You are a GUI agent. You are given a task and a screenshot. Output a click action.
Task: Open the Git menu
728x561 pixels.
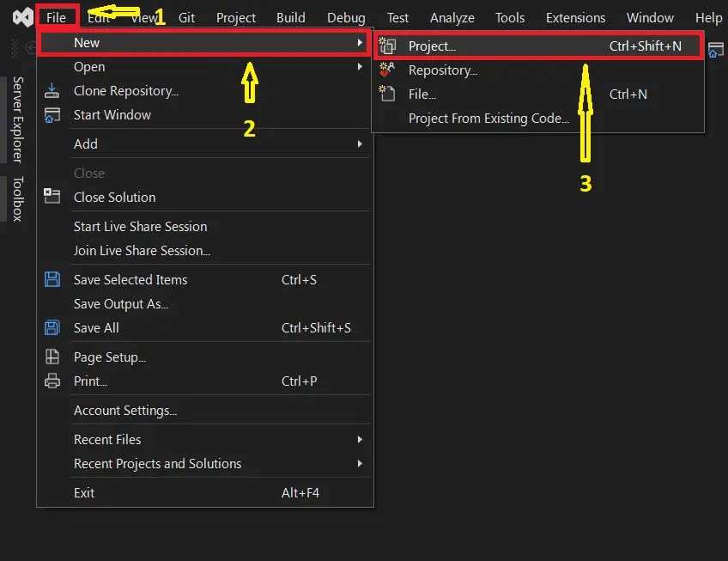pyautogui.click(x=186, y=16)
